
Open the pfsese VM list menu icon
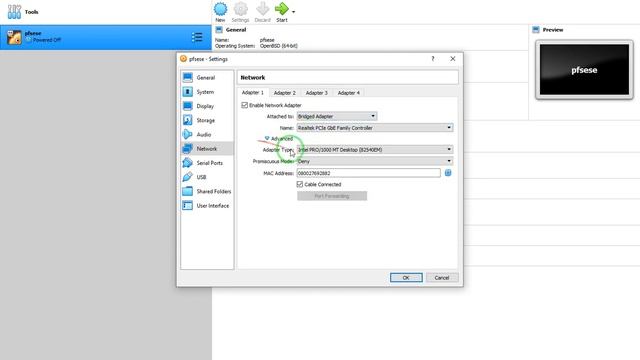[197, 37]
